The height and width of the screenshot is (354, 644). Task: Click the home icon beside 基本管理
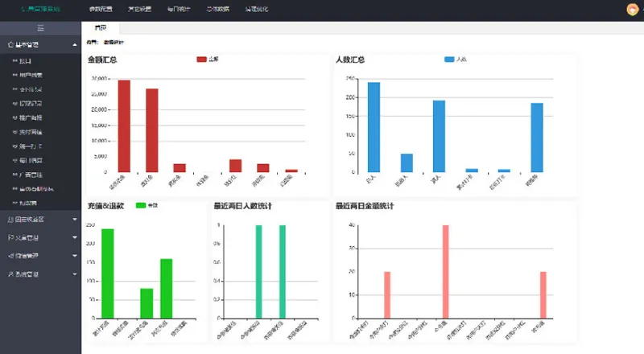(x=10, y=44)
